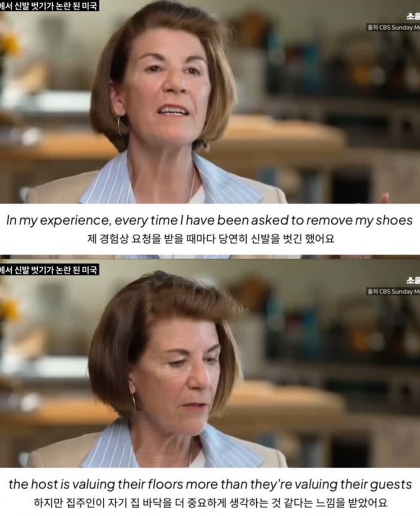This screenshot has width=420, height=516.
Task: Click the English subtitle 'the host is valuing their floors...'
Action: 210,484
